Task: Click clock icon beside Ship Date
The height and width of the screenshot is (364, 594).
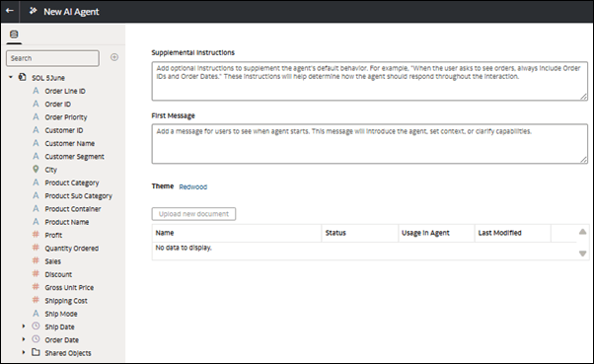Action: pyautogui.click(x=36, y=327)
